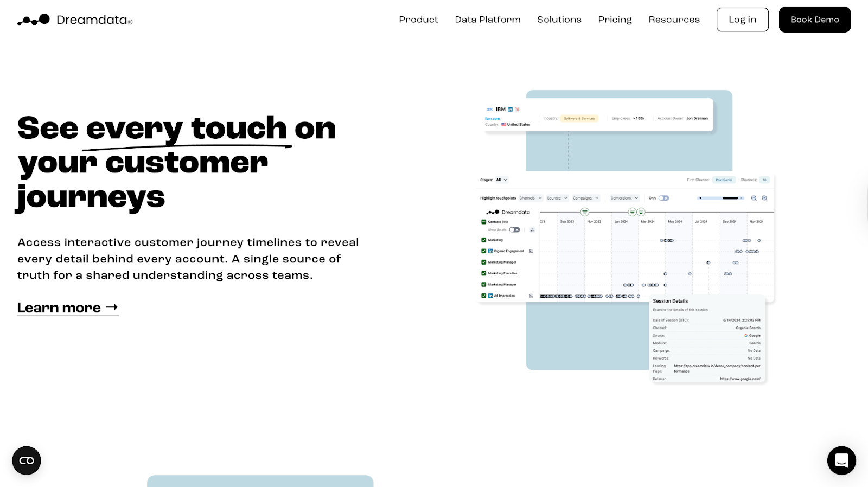The image size is (868, 487).
Task: Open the Product menu
Action: coord(418,20)
